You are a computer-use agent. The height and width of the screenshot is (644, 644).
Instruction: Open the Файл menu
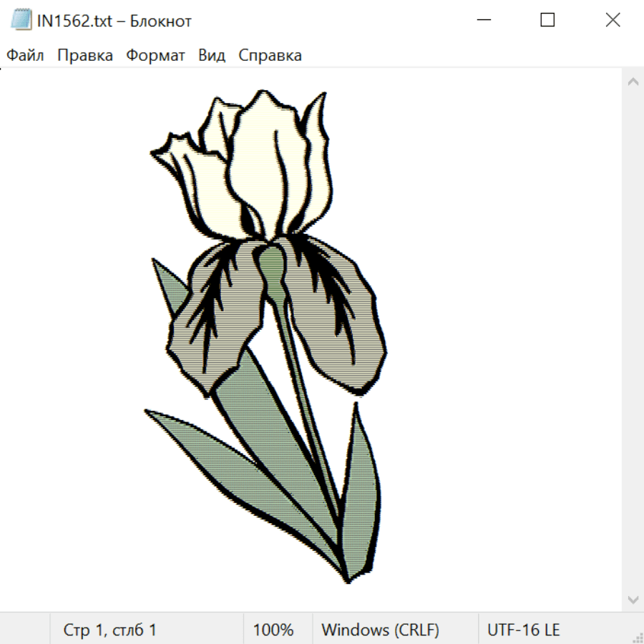[26, 55]
